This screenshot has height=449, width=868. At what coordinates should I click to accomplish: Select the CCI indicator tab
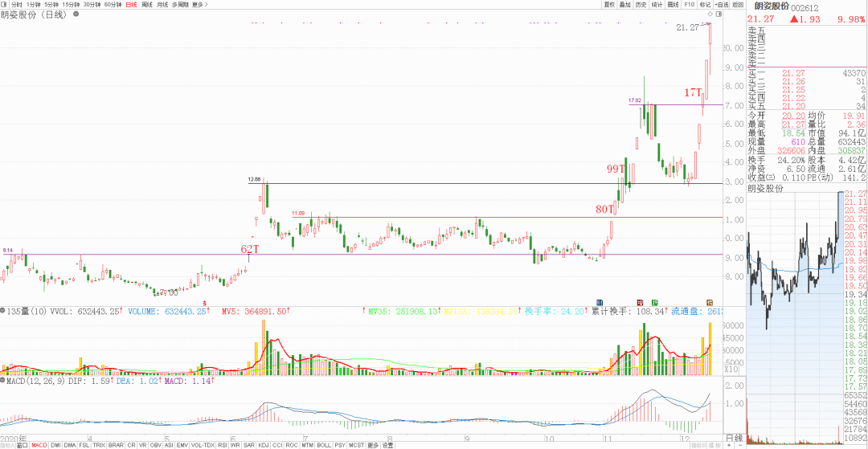tap(277, 445)
